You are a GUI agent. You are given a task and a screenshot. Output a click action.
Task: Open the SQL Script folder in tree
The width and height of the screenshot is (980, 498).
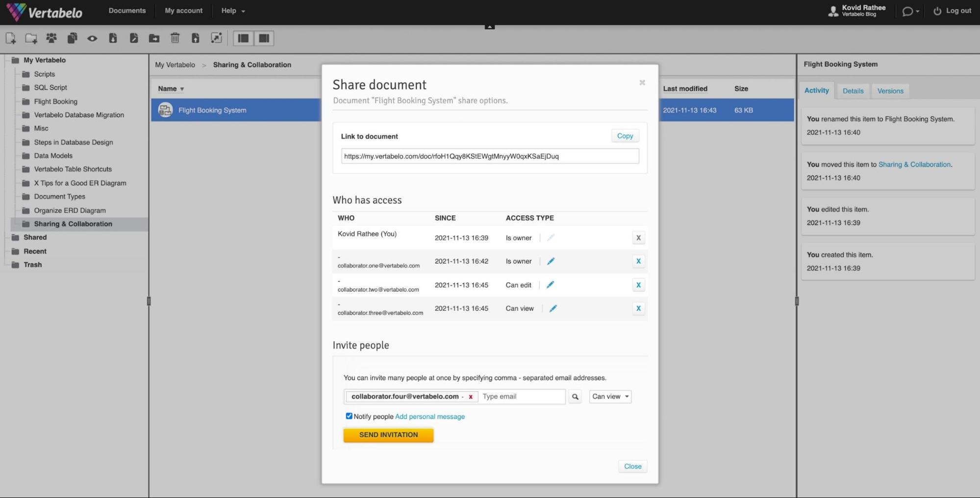[x=50, y=88]
